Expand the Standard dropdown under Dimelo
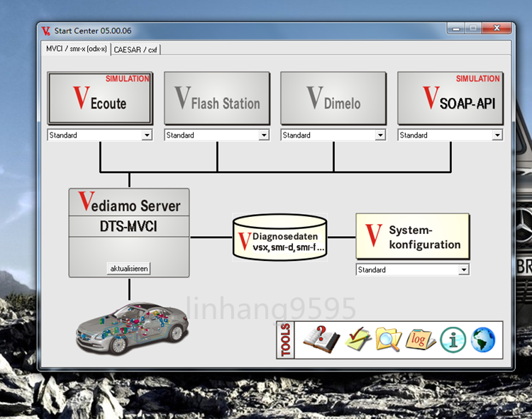The image size is (532, 419). 380,135
